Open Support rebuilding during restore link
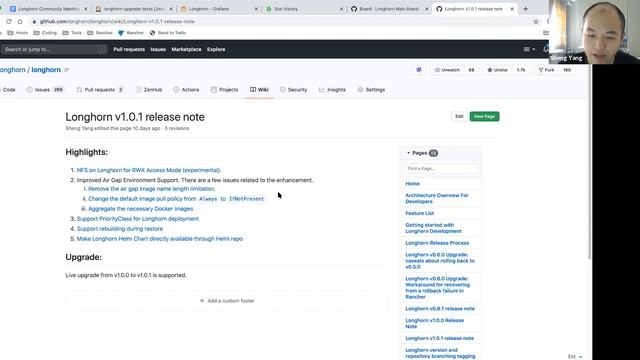Viewport: 640px width, 360px height. 120,229
